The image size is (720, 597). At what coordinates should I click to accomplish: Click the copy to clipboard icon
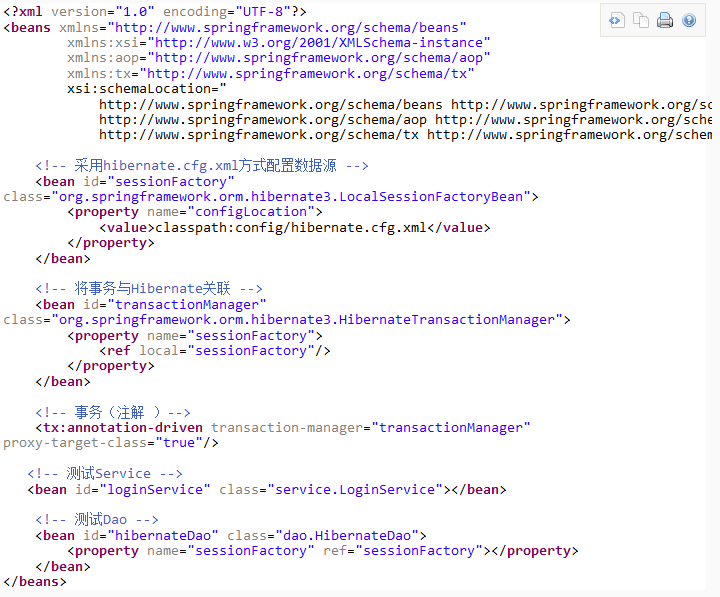pyautogui.click(x=641, y=21)
